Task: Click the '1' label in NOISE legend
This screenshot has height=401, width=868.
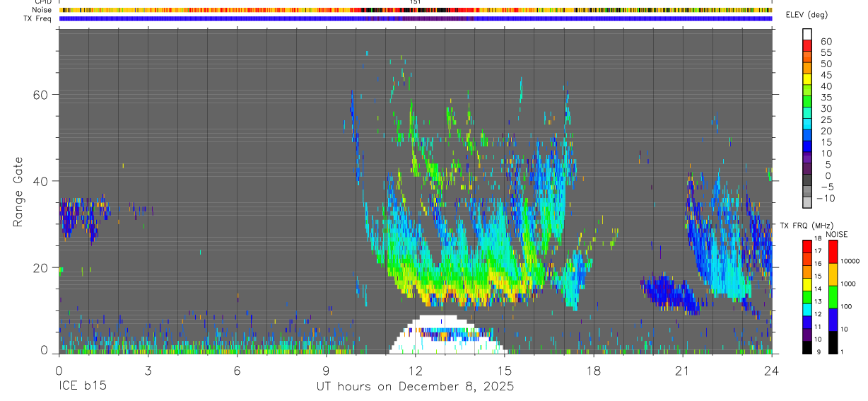Action: click(x=841, y=351)
